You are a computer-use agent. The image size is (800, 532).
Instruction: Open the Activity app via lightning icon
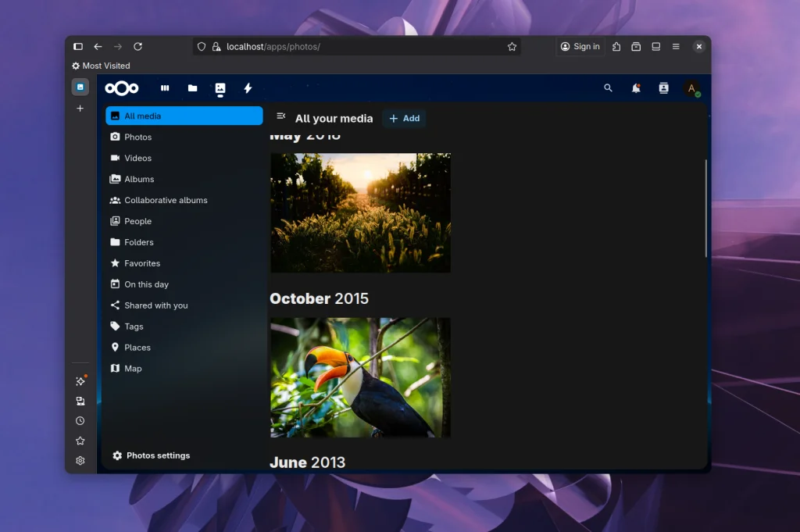(x=248, y=87)
